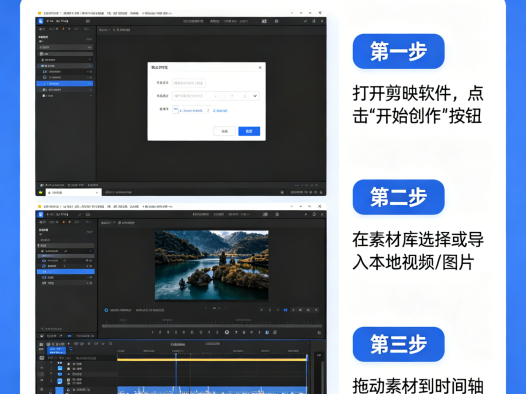Open the dropdown arrow in dialog's second row
The width and height of the screenshot is (526, 394).
pos(255,96)
